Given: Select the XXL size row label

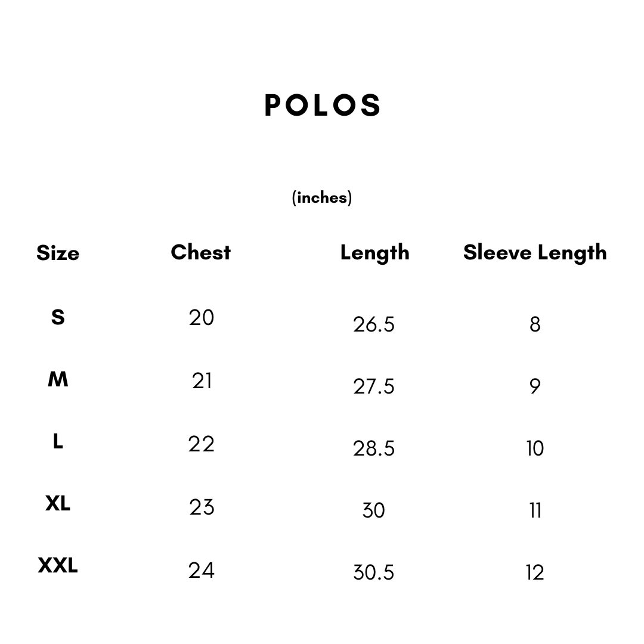Looking at the screenshot, I should coord(58,565).
